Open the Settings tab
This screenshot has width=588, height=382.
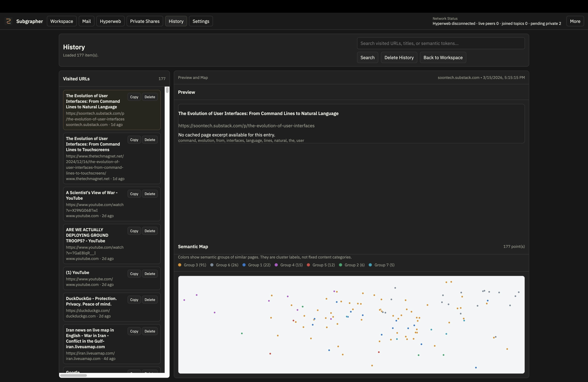coord(201,21)
